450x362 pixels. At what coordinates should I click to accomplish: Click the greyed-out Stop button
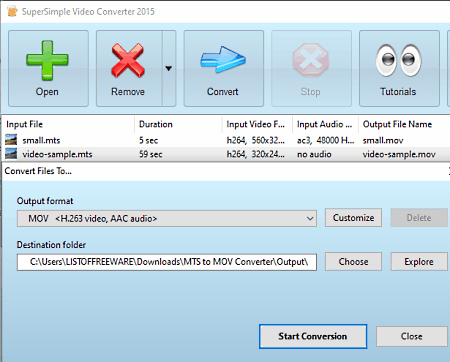[x=311, y=68]
